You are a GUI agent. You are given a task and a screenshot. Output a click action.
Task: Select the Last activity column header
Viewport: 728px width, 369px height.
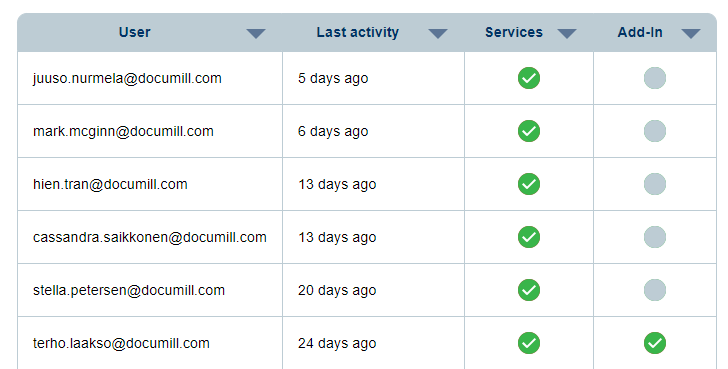[358, 32]
